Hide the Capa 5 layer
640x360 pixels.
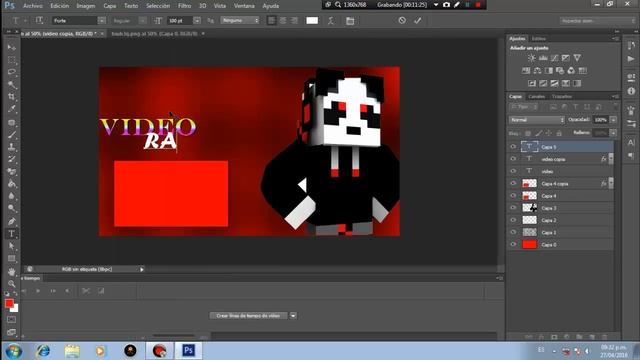coord(513,147)
